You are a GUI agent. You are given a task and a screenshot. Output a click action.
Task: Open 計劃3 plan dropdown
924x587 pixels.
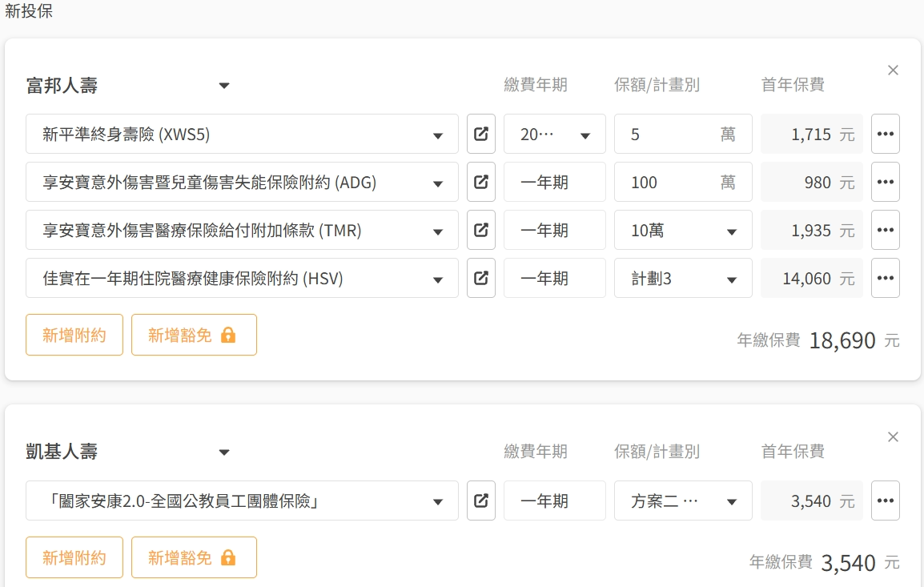683,278
